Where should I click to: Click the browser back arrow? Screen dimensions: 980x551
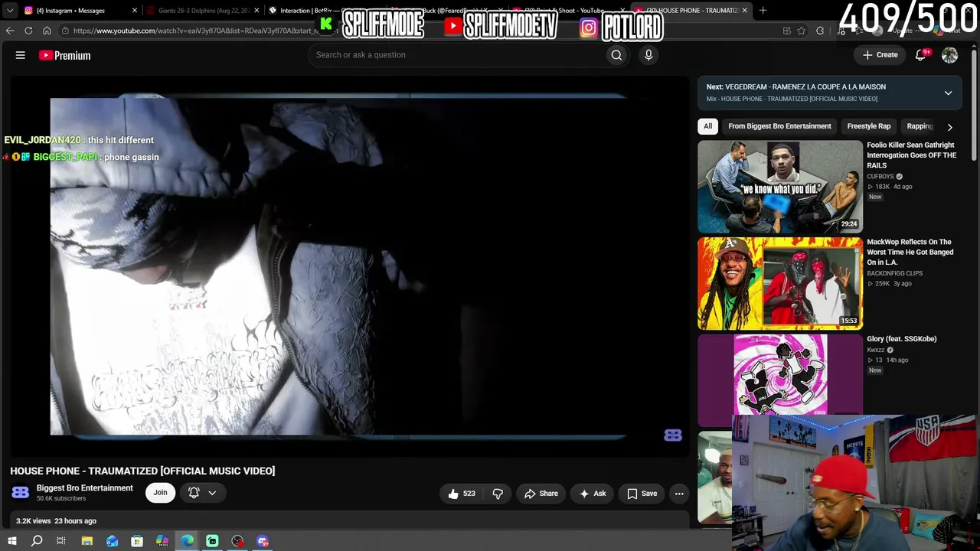click(x=10, y=31)
